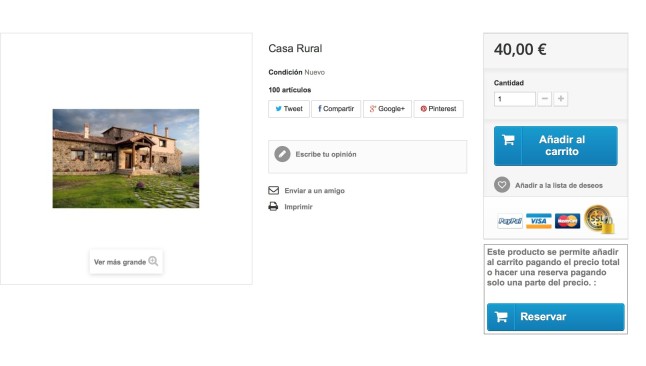Click the cart icon on Reservar button
The image size is (646, 366).
[501, 317]
